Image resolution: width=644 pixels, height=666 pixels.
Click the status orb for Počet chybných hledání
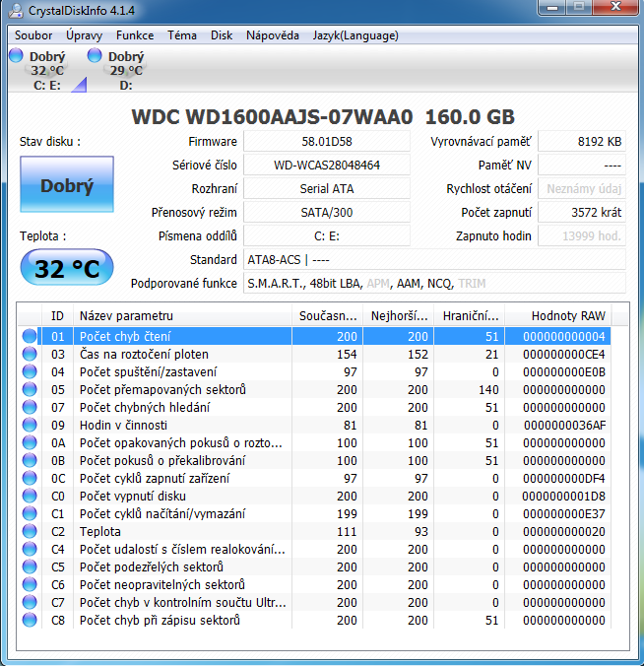click(x=30, y=407)
